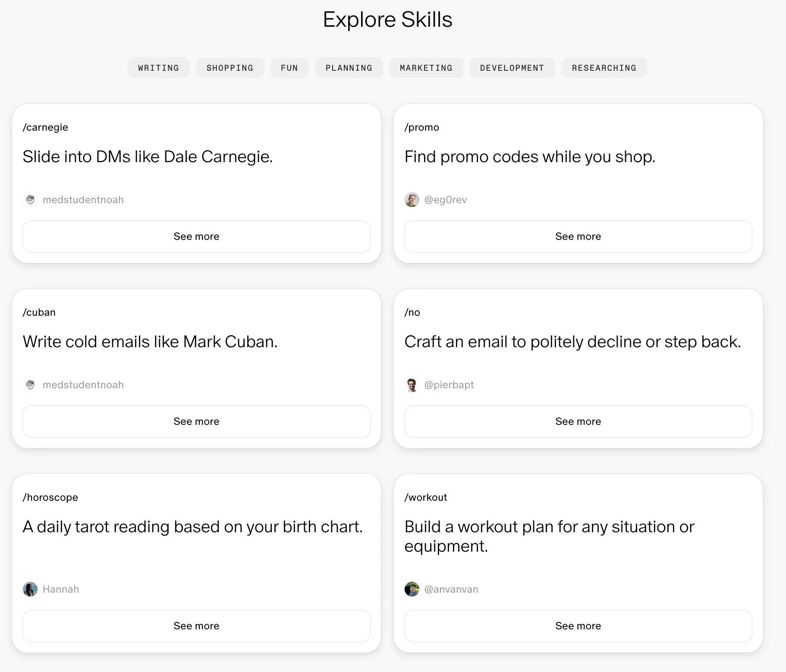Screen dimensions: 786x672
Task: Switch to the Fun category
Action: [x=289, y=68]
